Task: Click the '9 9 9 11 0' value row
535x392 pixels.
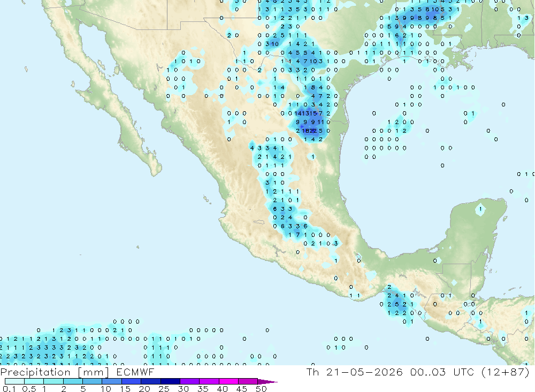Action: 313,122
